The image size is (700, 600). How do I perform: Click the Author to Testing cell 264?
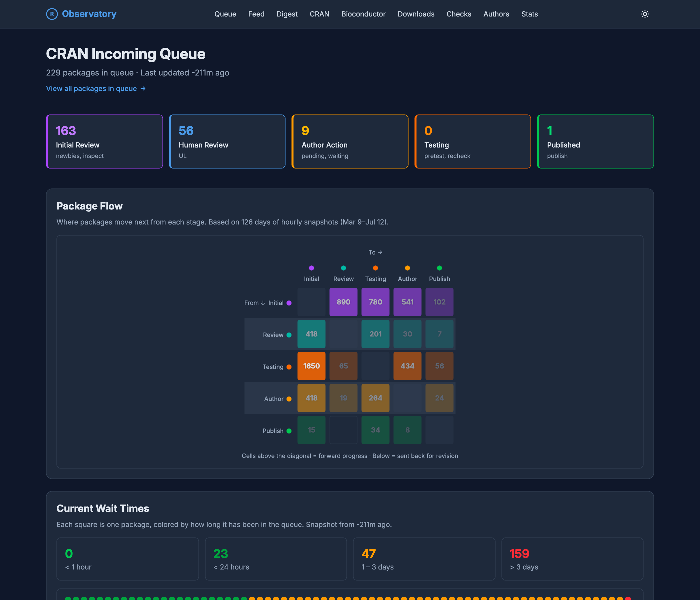click(375, 398)
